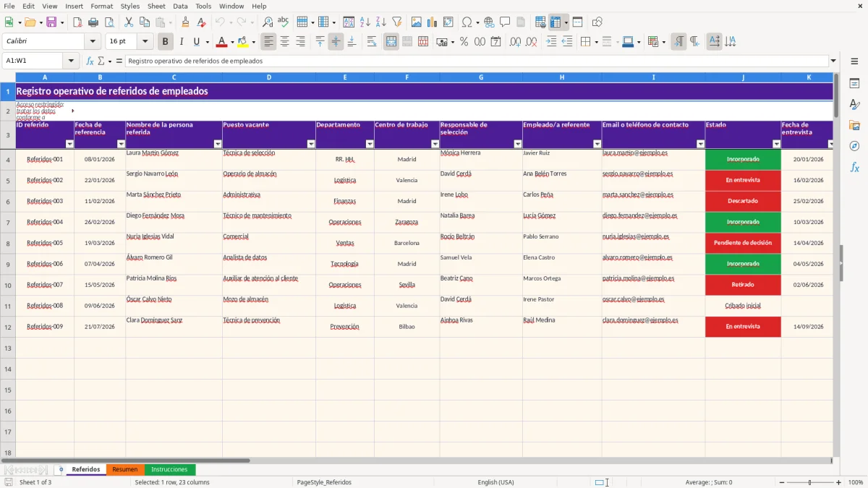This screenshot has width=868, height=488.
Task: Click the Print icon
Action: [x=92, y=22]
